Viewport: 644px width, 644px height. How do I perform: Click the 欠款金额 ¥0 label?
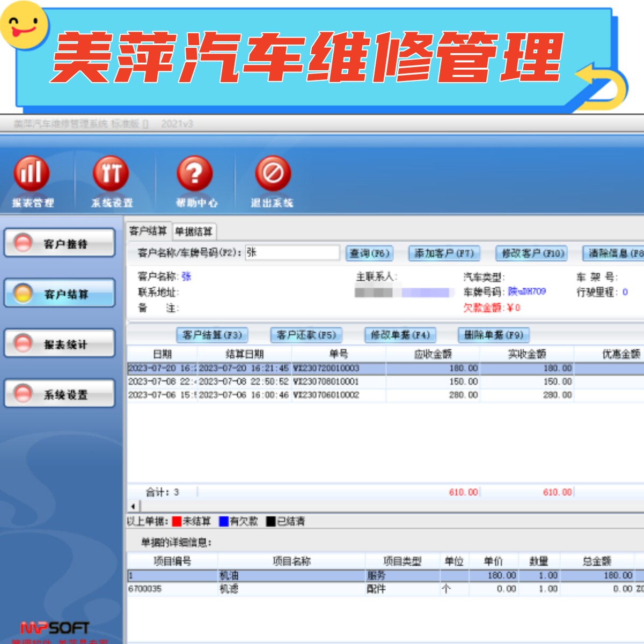pyautogui.click(x=492, y=308)
